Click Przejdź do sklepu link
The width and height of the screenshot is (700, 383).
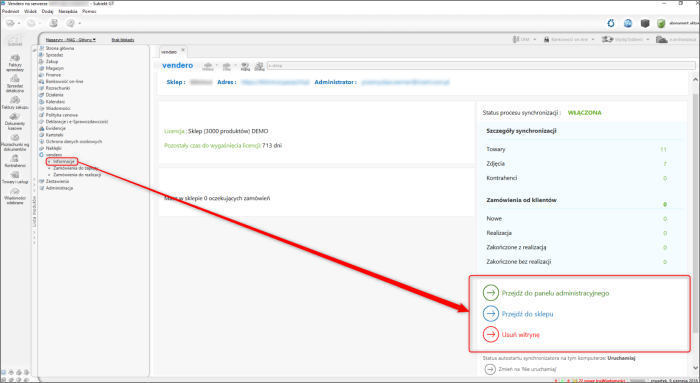coord(527,314)
